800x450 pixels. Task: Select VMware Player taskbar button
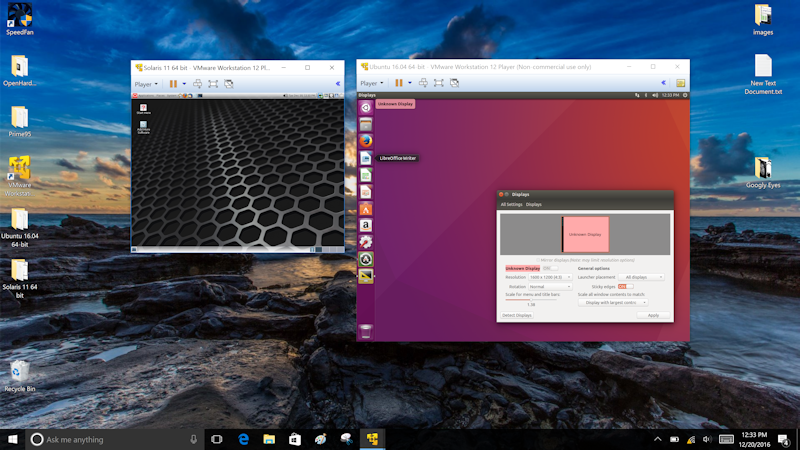click(x=372, y=439)
